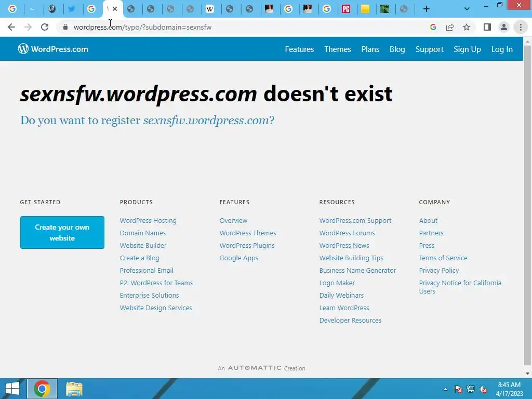
Task: Open Business Name Generator link
Action: point(357,270)
